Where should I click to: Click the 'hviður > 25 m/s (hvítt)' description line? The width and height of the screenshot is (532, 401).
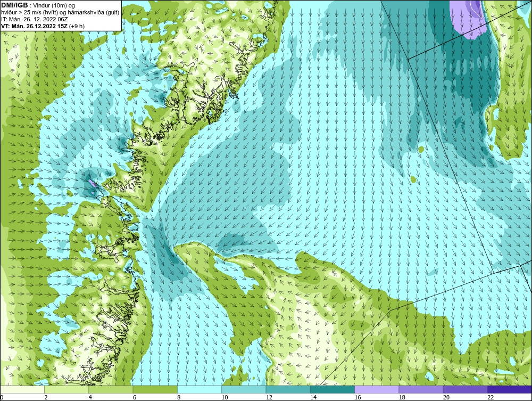60,13
